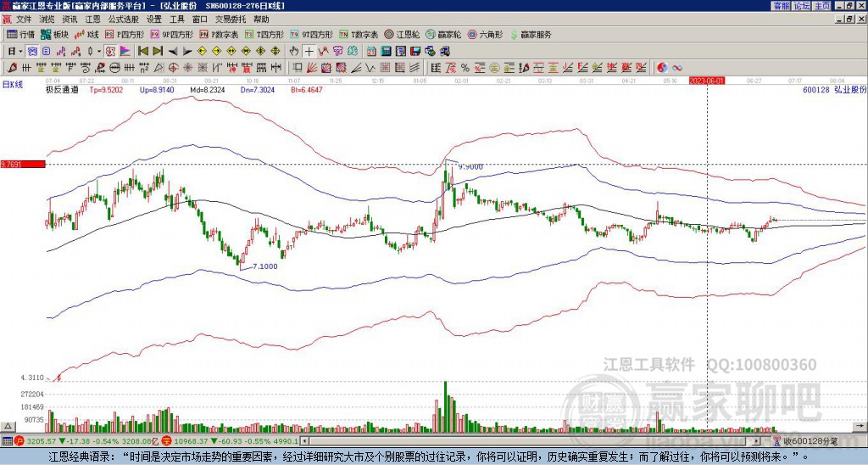Click the 7.1000 low price label
Image resolution: width=868 pixels, height=465 pixels.
point(265,266)
